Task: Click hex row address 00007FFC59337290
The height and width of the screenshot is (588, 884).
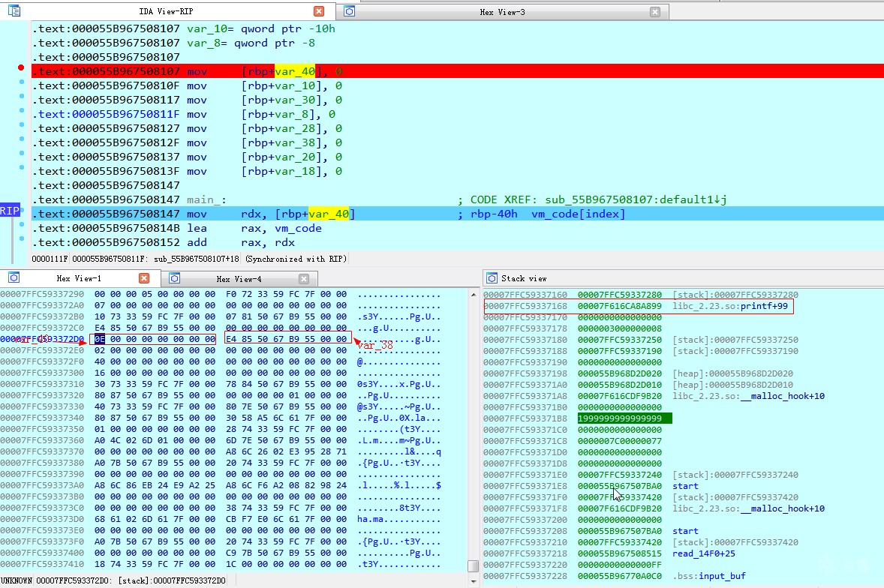Action: tap(42, 294)
